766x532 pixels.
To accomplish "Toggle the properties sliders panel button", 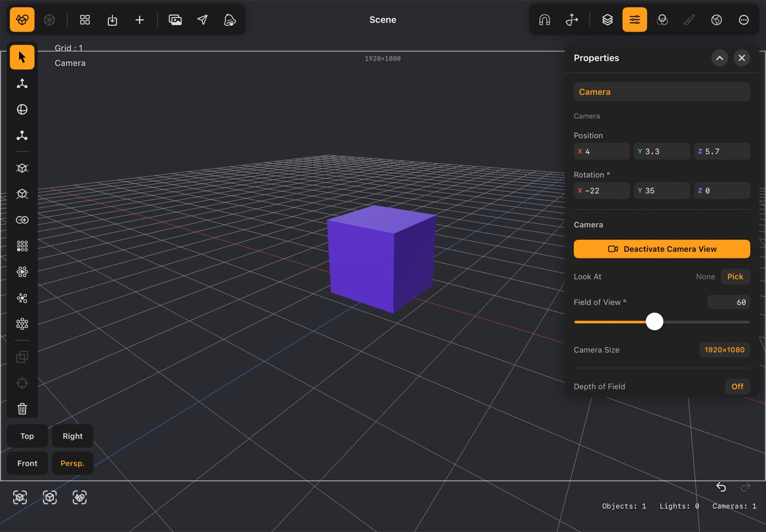I will click(635, 20).
